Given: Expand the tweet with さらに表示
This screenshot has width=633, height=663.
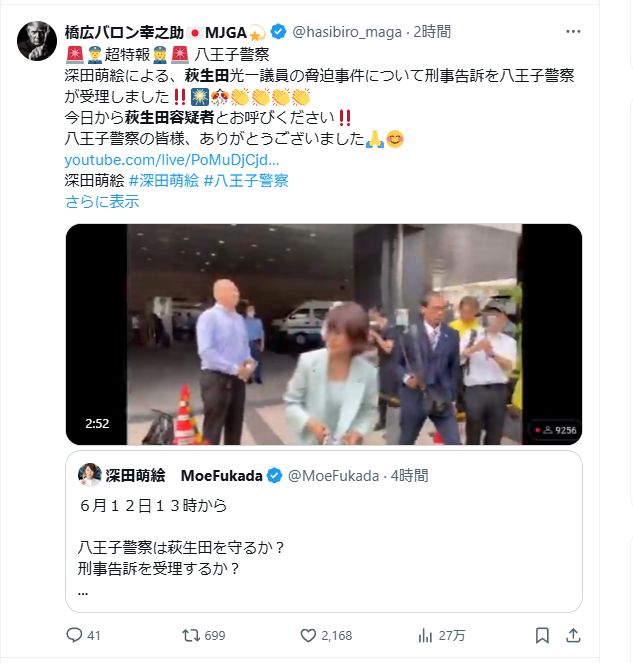Looking at the screenshot, I should (102, 201).
